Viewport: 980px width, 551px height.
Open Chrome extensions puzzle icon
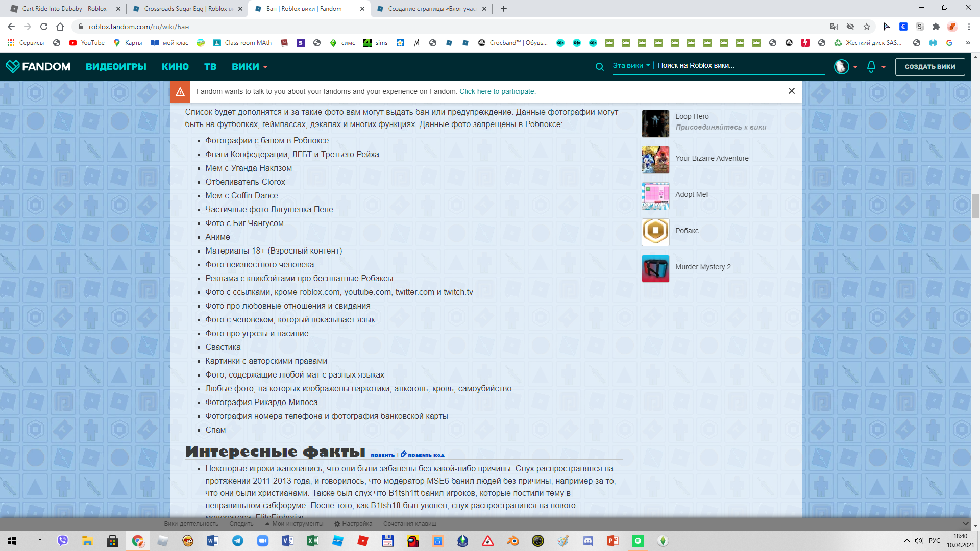(936, 27)
